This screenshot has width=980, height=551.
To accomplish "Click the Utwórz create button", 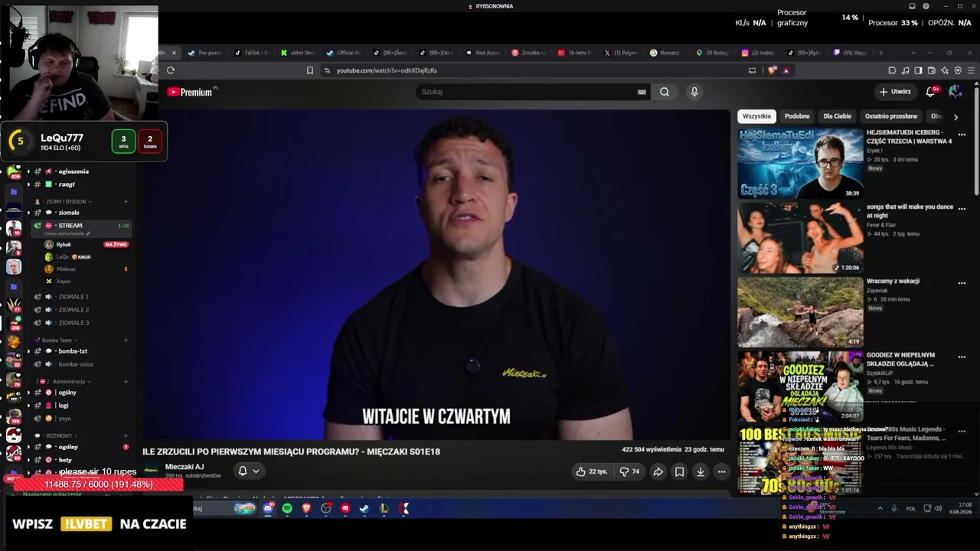I will click(895, 92).
